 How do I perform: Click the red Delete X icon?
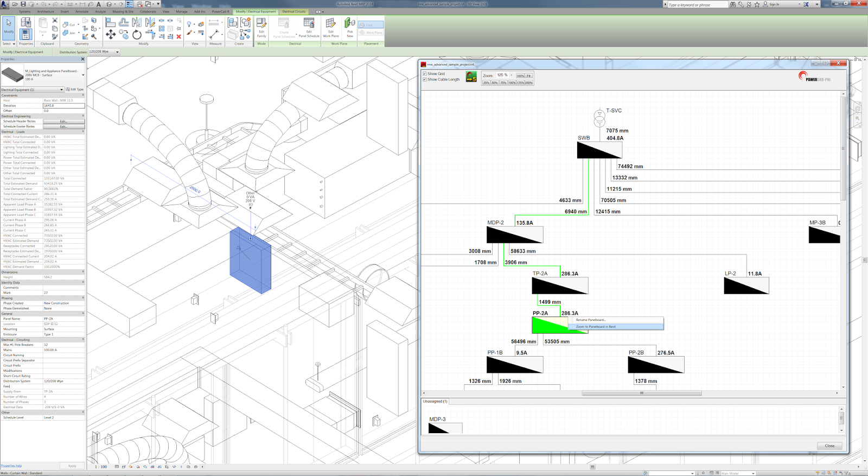[x=178, y=36]
